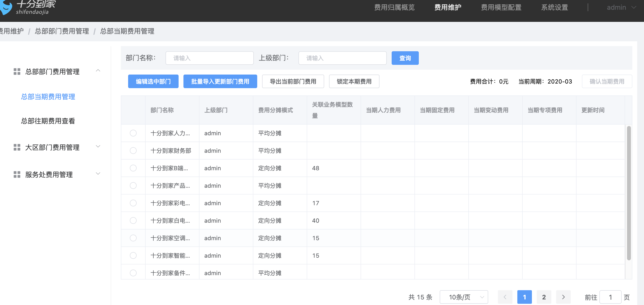Expand 大区部门费用管理 menu chevron

point(98,146)
